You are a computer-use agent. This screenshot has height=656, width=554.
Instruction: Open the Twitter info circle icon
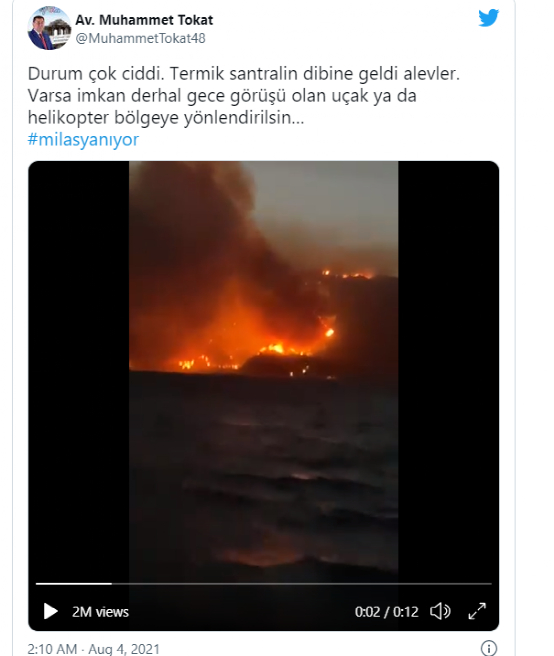pos(489,648)
